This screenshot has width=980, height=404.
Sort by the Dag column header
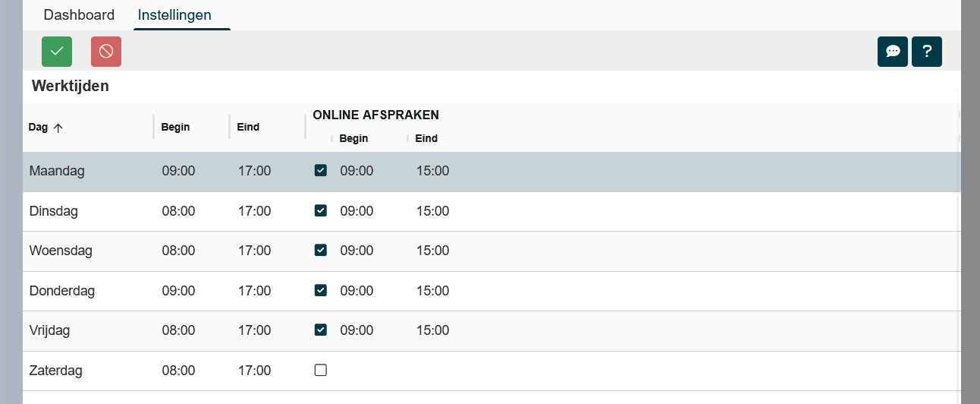click(38, 128)
